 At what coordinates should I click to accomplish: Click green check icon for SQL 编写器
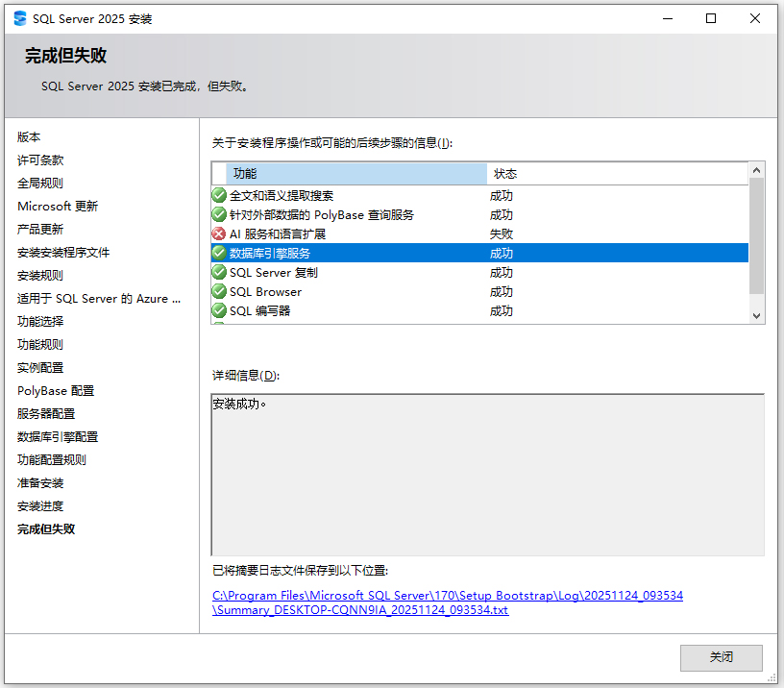(x=219, y=310)
